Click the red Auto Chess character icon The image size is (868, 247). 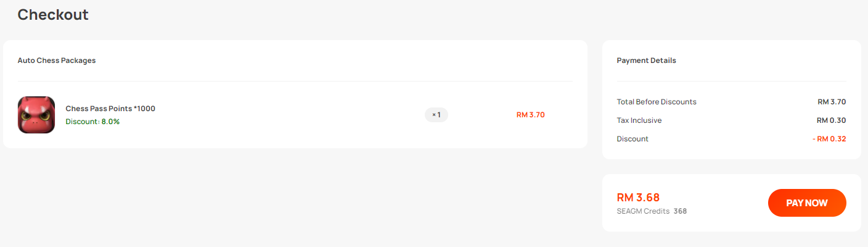pyautogui.click(x=36, y=115)
